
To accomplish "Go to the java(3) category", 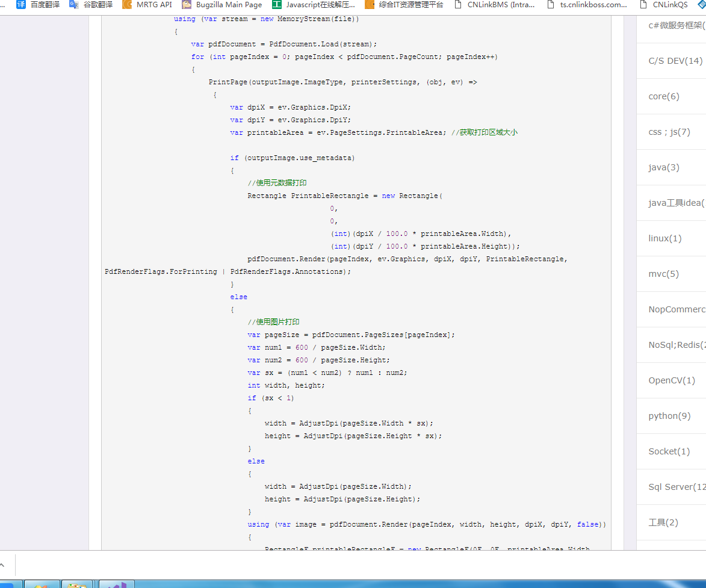I will coord(664,167).
